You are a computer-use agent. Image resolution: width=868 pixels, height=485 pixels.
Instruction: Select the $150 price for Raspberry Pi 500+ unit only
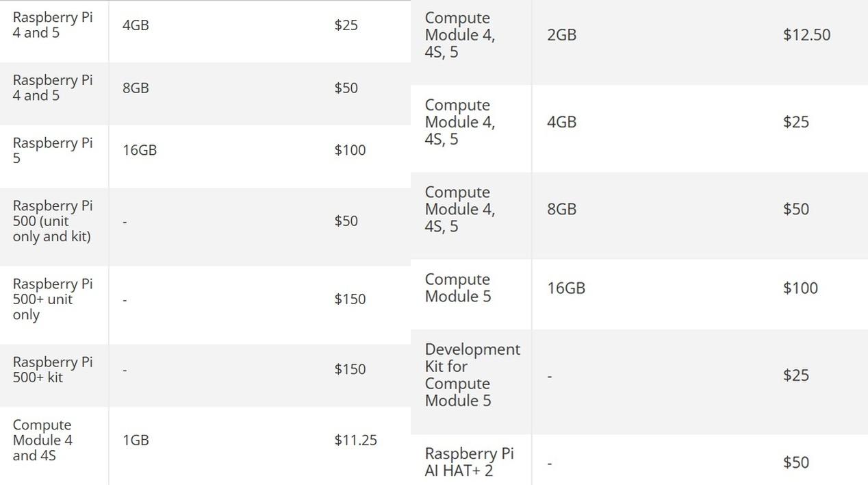(350, 299)
